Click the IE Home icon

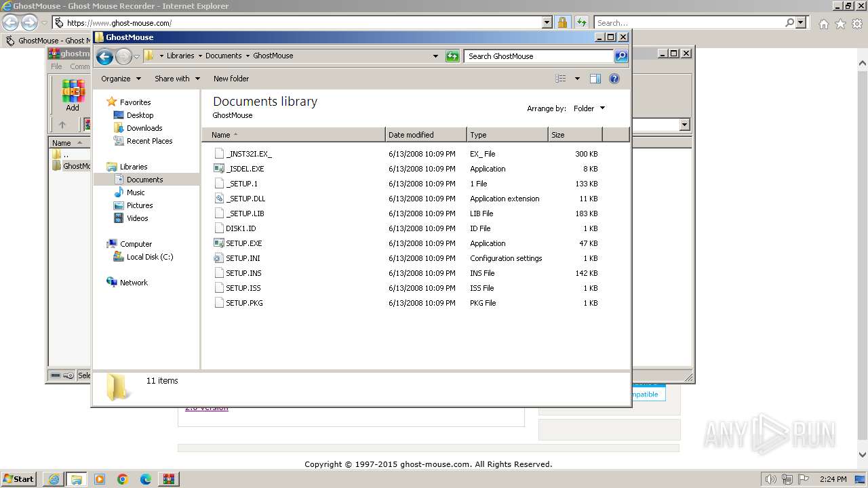click(823, 24)
